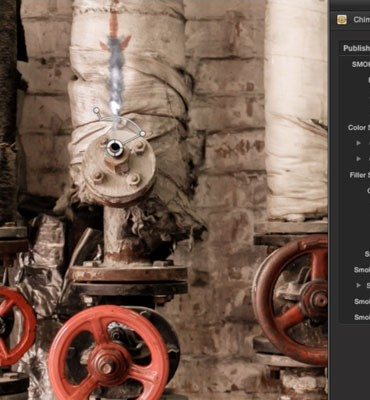Screen dimensions: 370x400
Task: Expand the disclosure triangle directly below Color S
Action: tap(358, 143)
